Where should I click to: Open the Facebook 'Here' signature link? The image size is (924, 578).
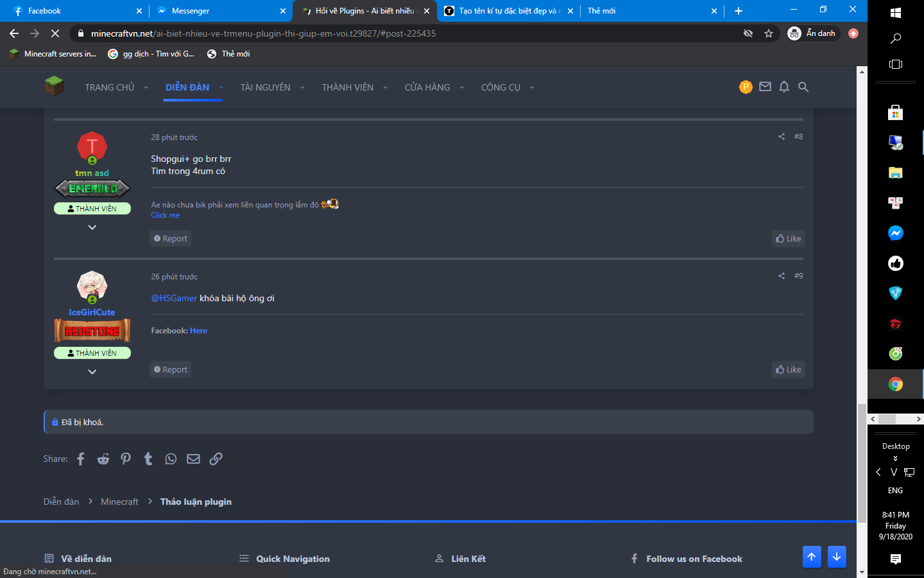199,331
